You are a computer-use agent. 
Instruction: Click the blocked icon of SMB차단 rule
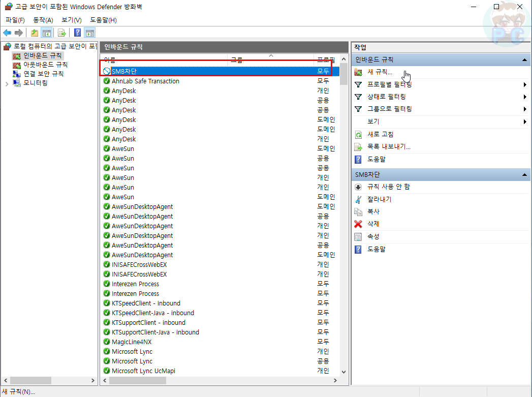coord(107,71)
